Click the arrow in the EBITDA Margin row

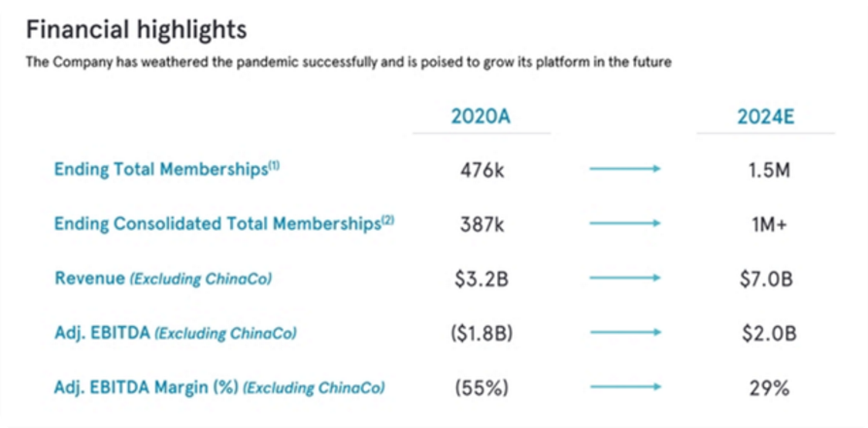click(624, 388)
